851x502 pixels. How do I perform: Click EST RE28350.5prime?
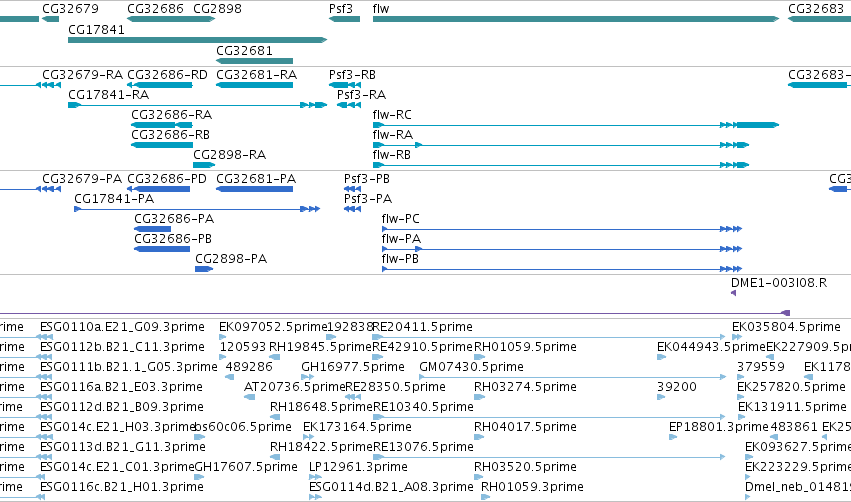pos(396,387)
